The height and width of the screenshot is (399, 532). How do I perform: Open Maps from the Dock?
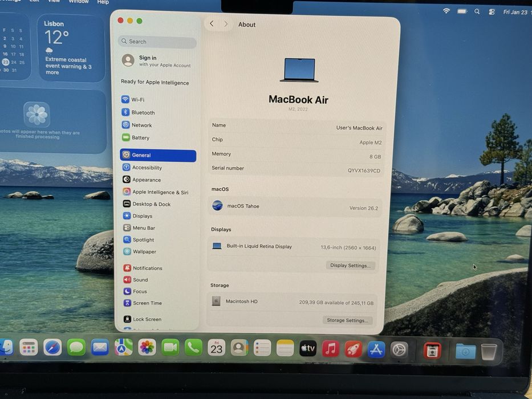[124, 347]
